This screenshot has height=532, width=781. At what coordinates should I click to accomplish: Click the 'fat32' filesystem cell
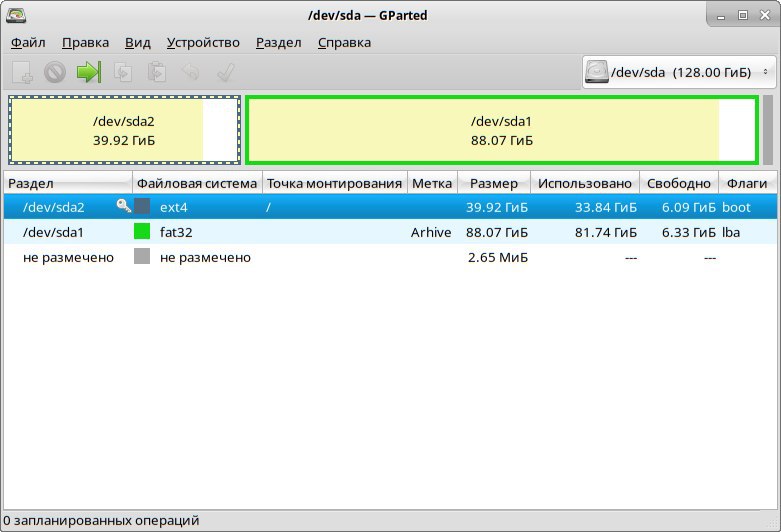click(x=176, y=232)
